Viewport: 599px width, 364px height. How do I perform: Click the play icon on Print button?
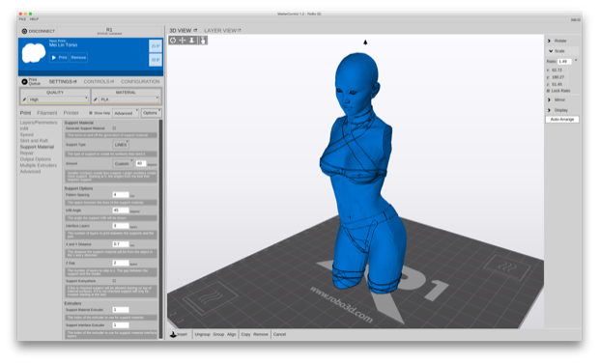[x=54, y=57]
